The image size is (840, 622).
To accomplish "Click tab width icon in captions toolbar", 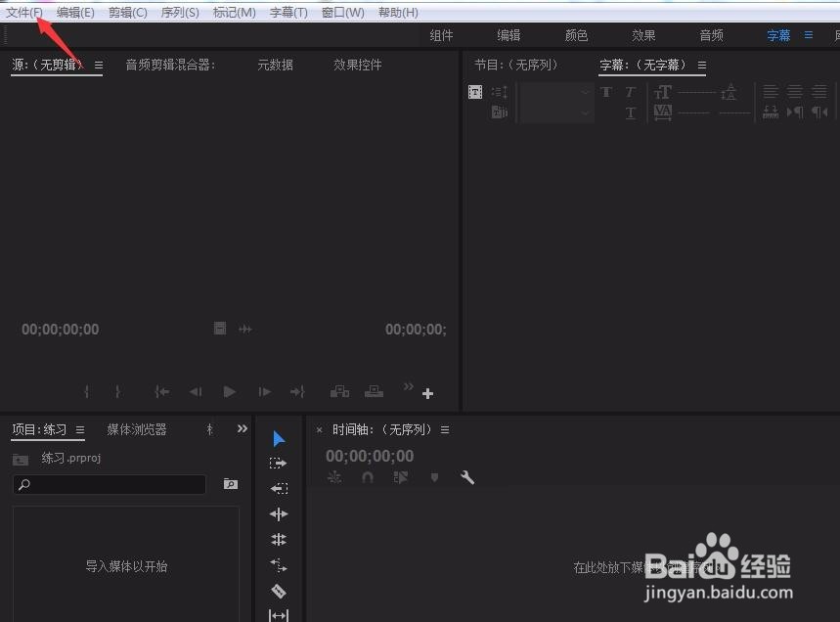I will pos(771,111).
